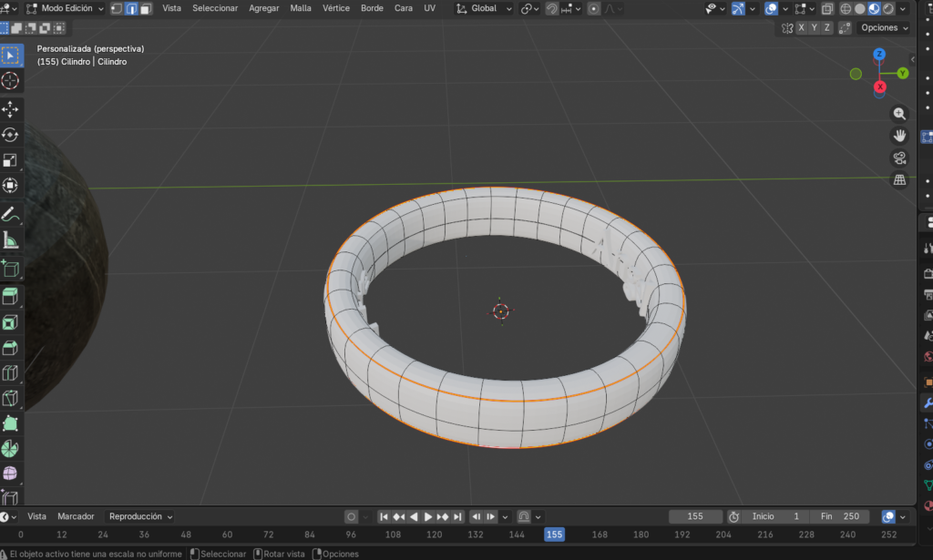Screen dimensions: 933x560
Task: Activate the Rotate tool
Action: [11, 135]
